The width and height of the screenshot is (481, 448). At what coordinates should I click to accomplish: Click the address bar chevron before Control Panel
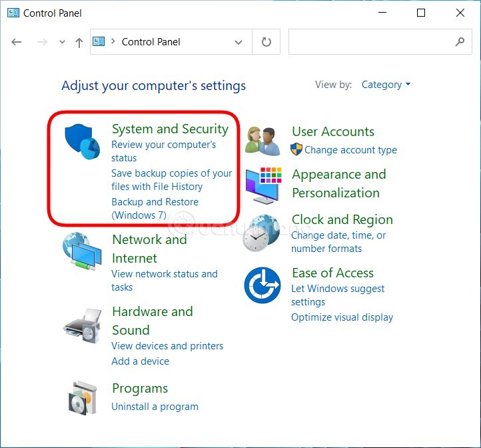tap(113, 41)
